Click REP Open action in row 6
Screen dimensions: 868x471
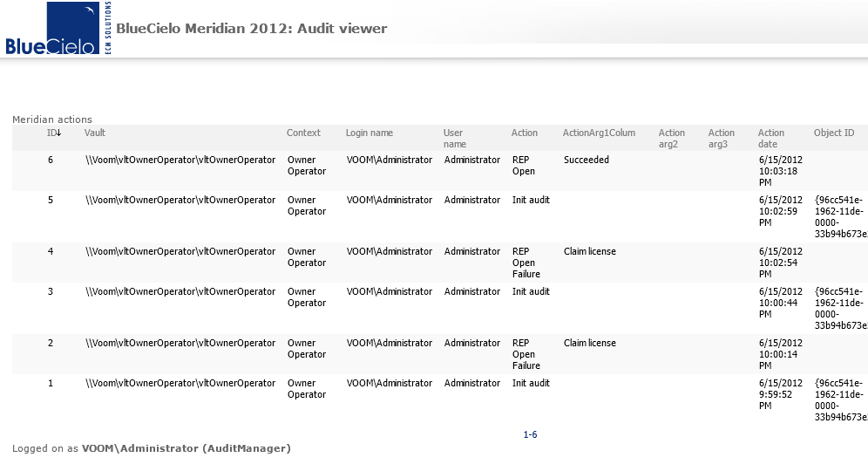click(524, 165)
